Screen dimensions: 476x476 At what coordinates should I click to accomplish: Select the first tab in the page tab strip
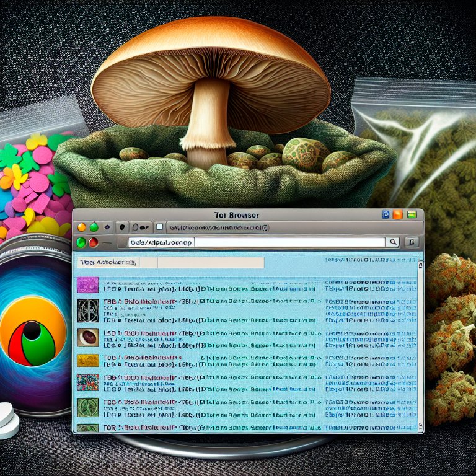(107, 263)
